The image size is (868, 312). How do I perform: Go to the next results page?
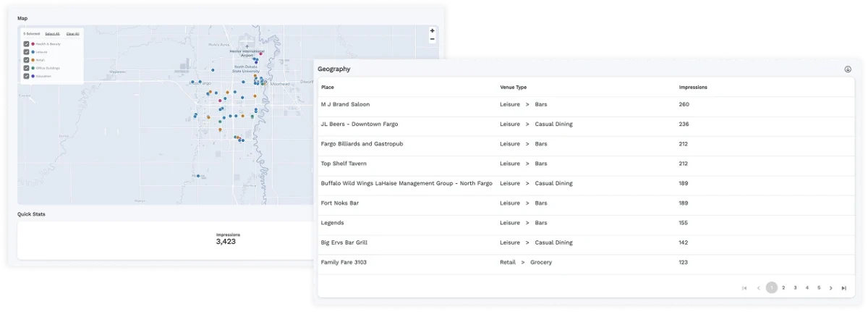(x=831, y=288)
